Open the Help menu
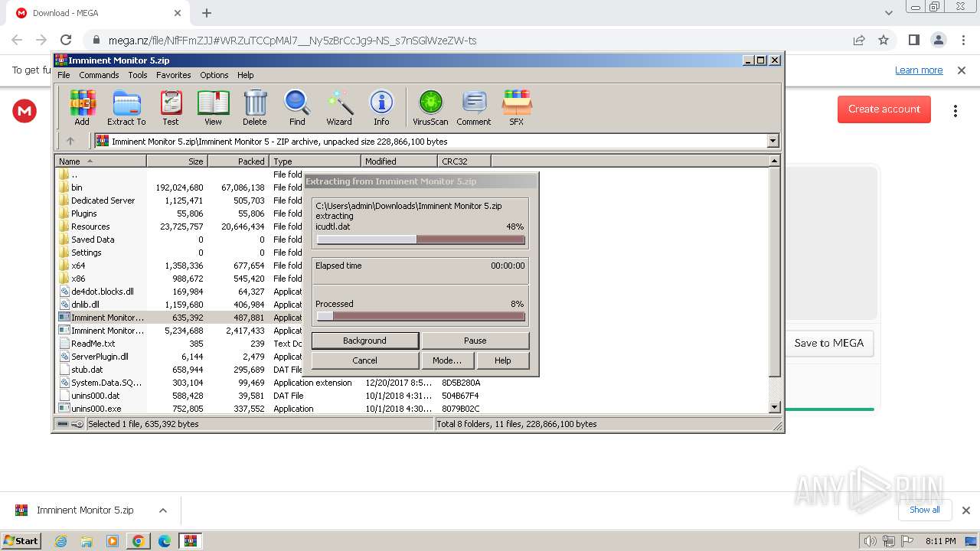 click(245, 75)
